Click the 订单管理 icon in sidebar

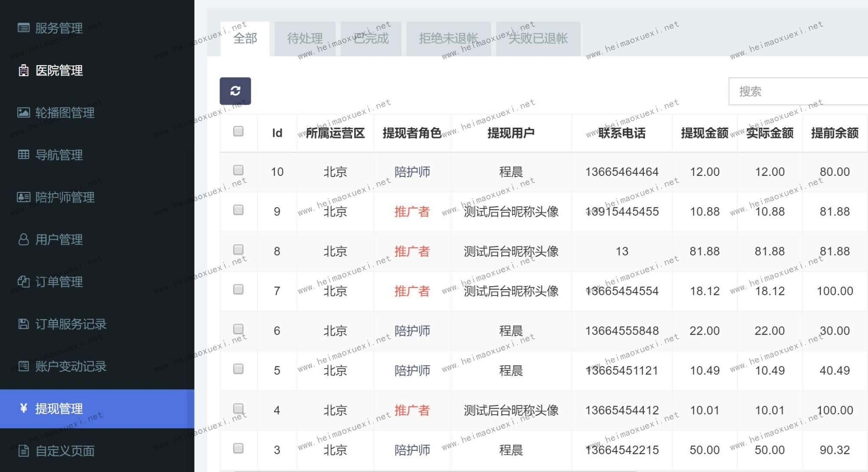(23, 282)
